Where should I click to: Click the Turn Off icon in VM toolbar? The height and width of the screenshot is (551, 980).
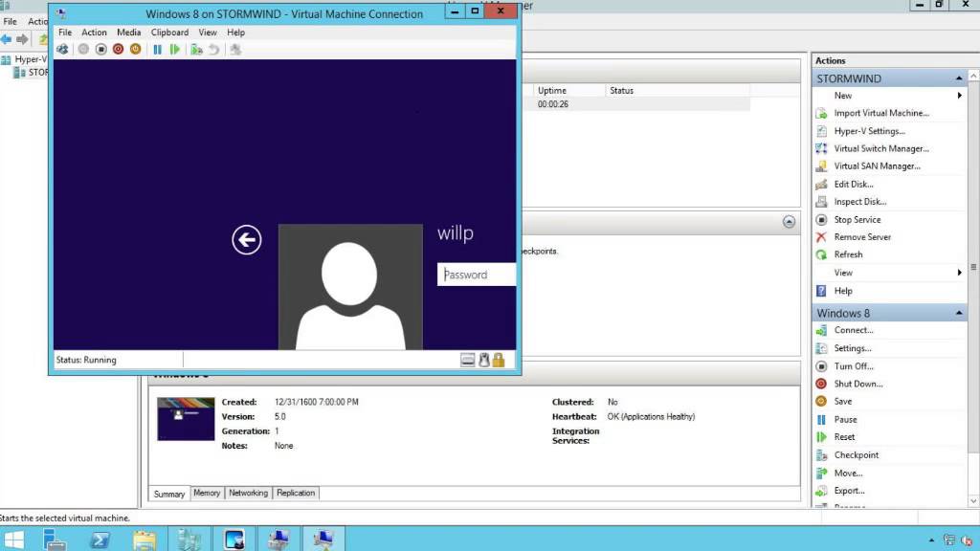(x=101, y=50)
